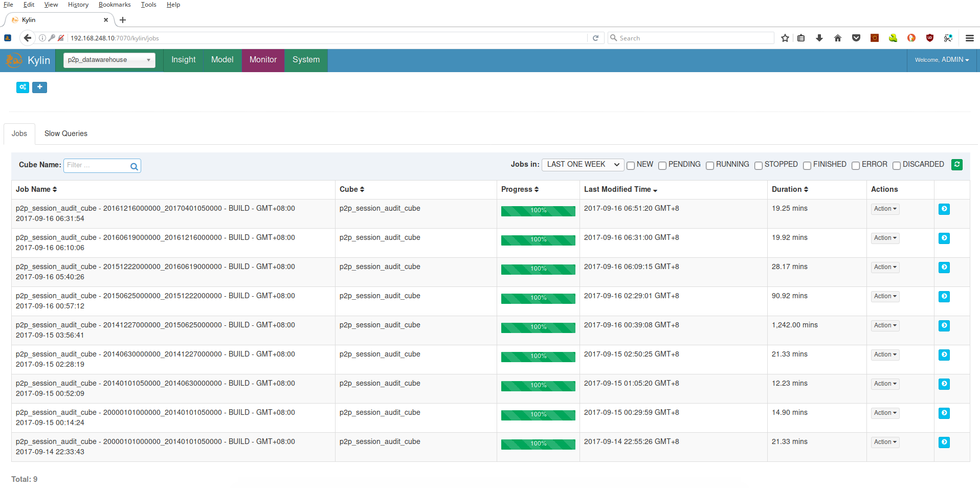The image size is (980, 488).
Task: Click the 100% progress bar of 14.90 mins job
Action: coord(538,415)
